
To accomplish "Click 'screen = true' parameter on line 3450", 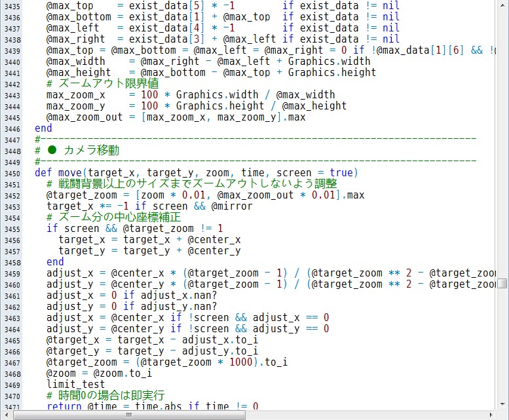I will [x=314, y=173].
